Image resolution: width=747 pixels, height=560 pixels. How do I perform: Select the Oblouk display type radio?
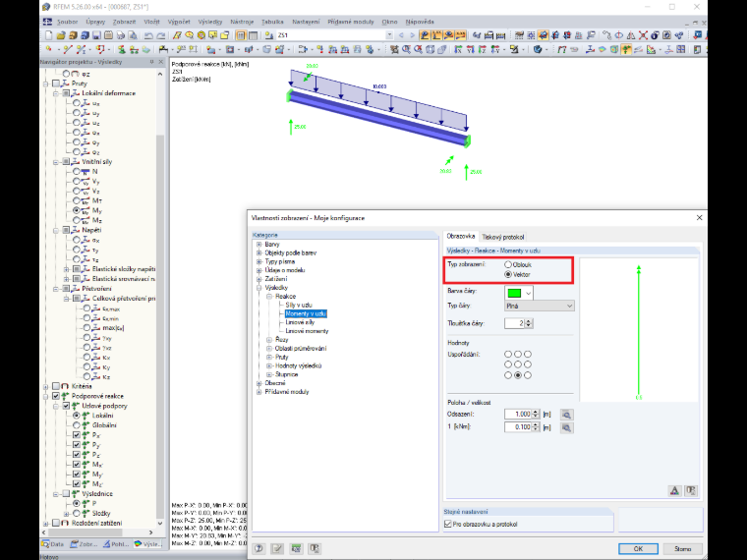point(508,264)
